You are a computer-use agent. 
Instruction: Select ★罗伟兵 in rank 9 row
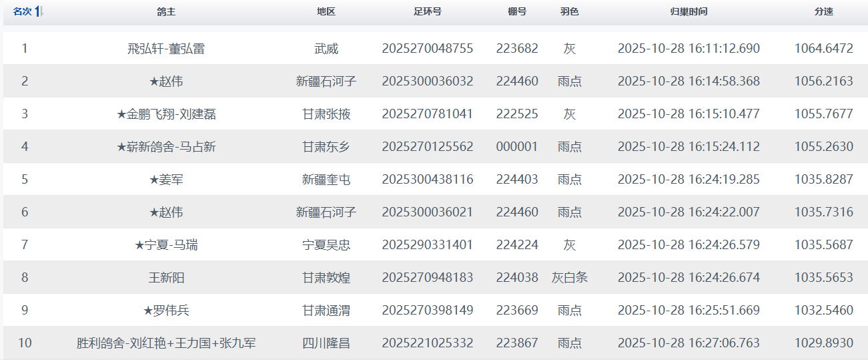coord(166,311)
